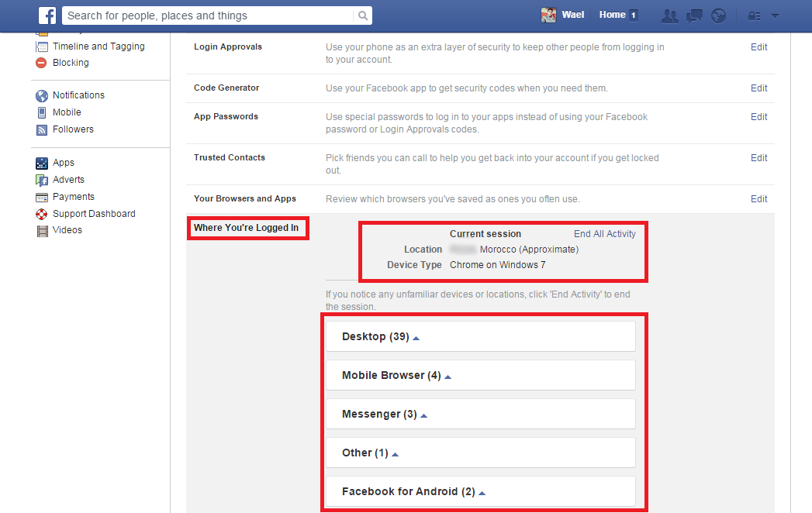Viewport: 812px width, 513px height.
Task: Click the Blocking red icon
Action: click(x=41, y=63)
